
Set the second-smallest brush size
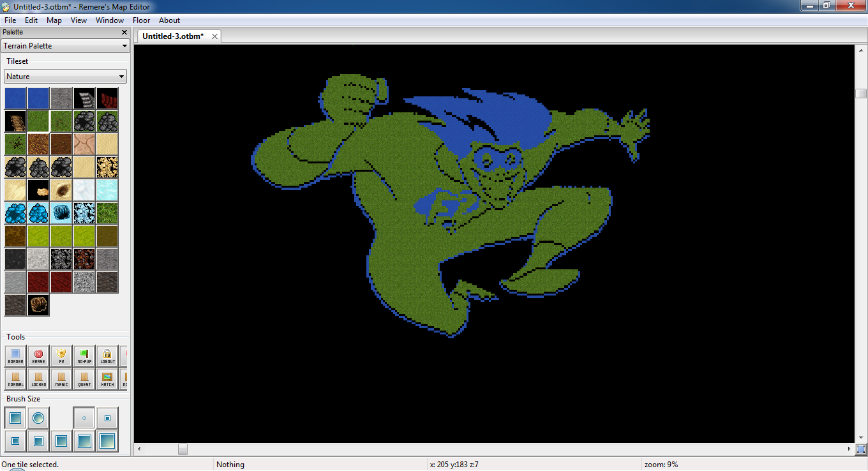pos(107,418)
